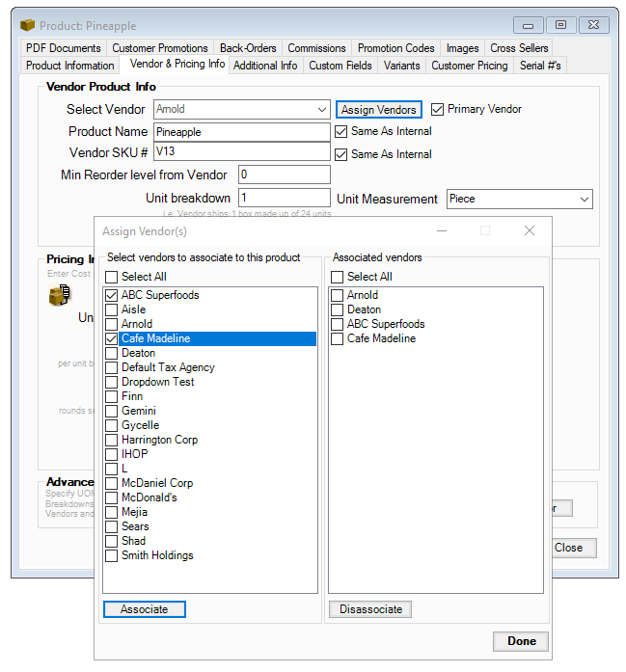Enable Select All for available vendors list
This screenshot has width=626, height=672.
click(x=112, y=277)
